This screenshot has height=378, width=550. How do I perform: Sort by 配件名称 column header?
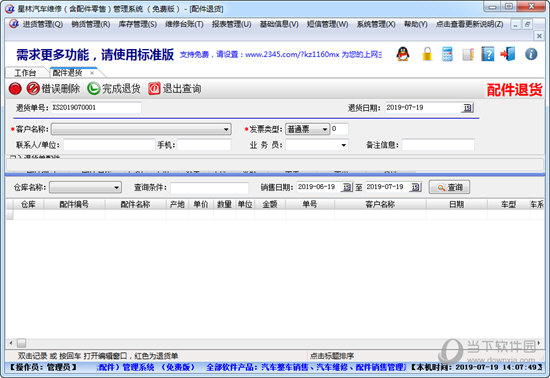pos(135,204)
